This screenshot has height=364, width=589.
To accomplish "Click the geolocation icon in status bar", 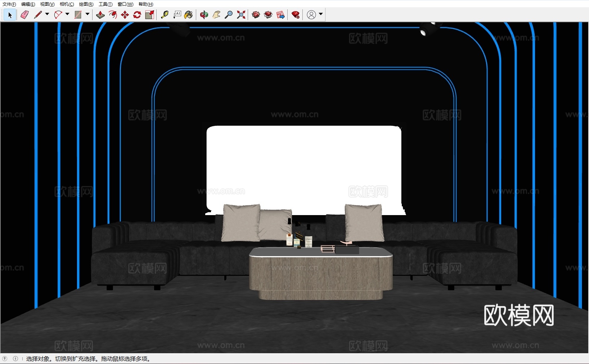I will (x=5, y=359).
